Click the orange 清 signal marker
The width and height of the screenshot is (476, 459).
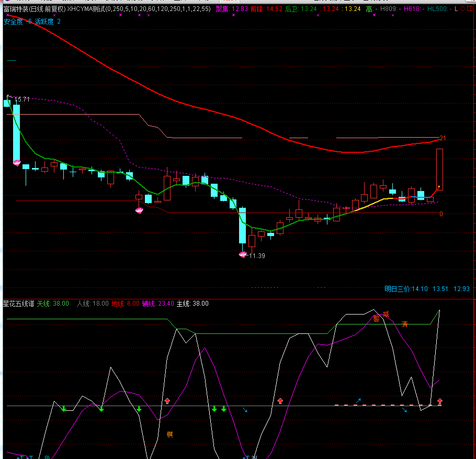click(x=404, y=324)
